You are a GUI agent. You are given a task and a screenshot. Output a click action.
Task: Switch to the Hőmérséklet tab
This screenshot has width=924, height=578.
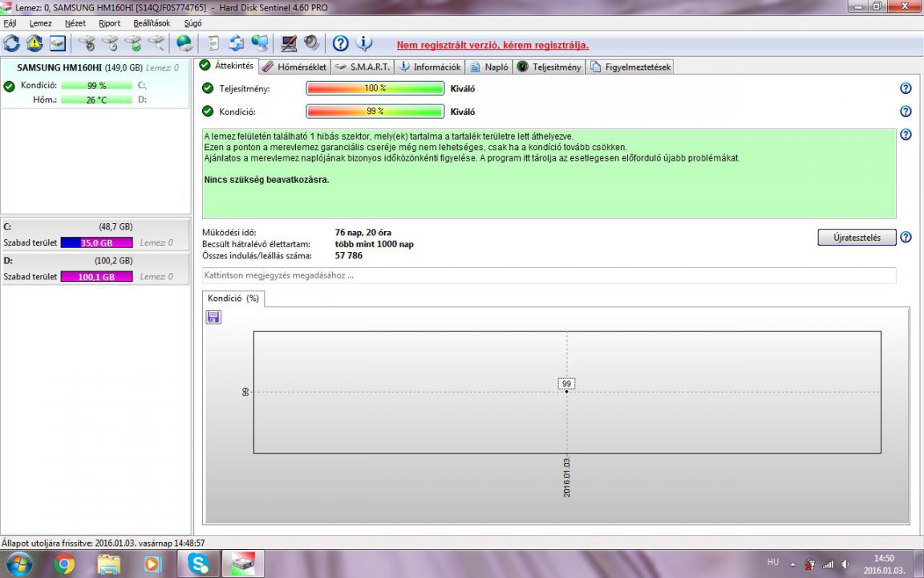(294, 67)
